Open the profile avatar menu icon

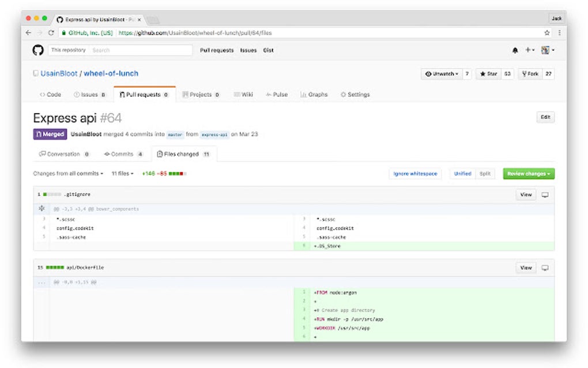click(x=546, y=50)
